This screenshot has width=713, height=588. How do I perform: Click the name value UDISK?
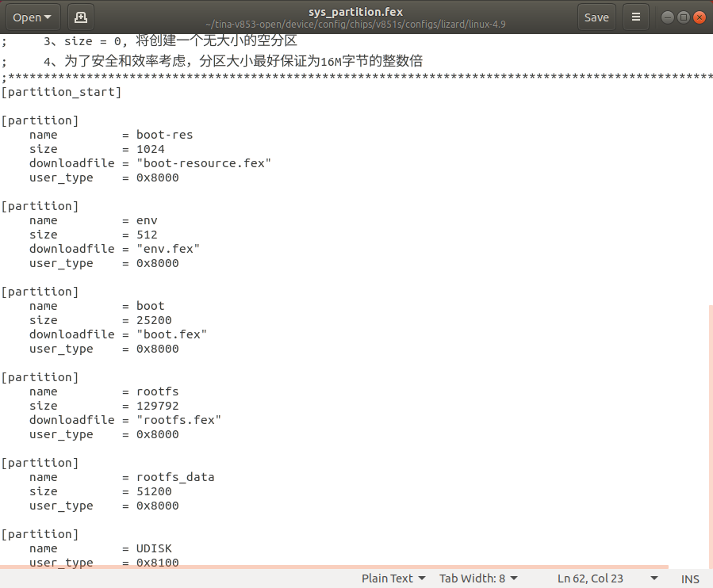click(154, 548)
